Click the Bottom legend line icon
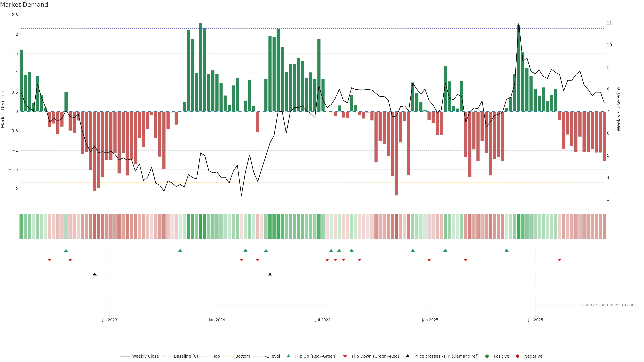Image resolution: width=644 pixels, height=362 pixels. coord(228,356)
